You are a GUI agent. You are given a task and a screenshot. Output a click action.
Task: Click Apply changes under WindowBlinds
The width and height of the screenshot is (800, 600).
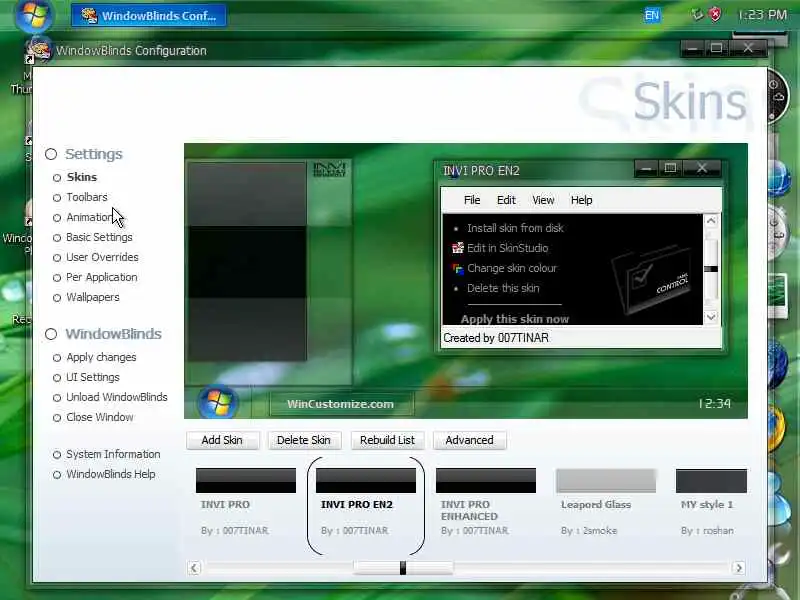click(101, 357)
